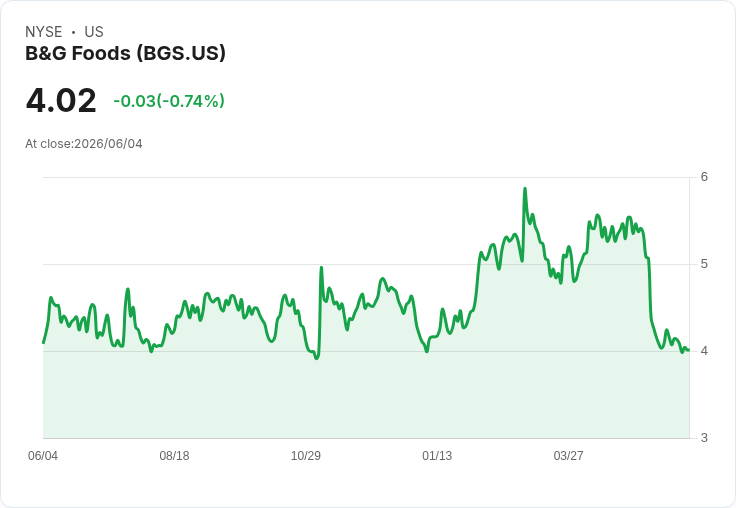Click the start point of the price line
The height and width of the screenshot is (508, 736).
[44, 342]
